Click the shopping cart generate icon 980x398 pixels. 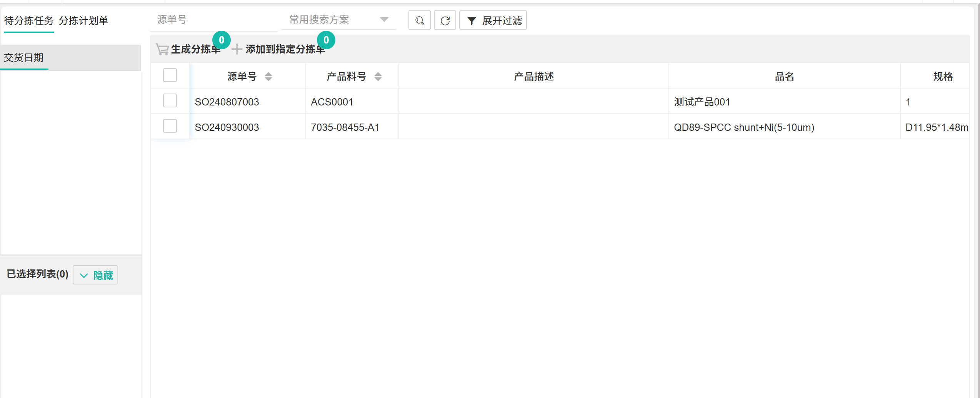coord(162,49)
